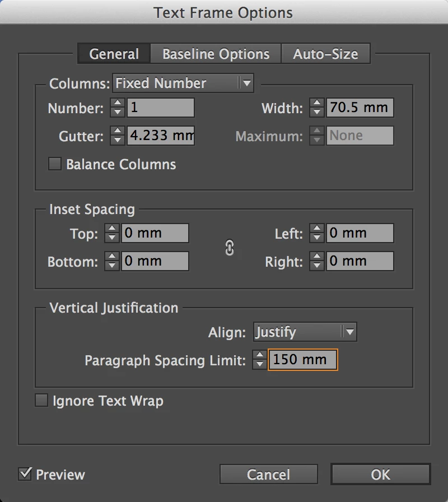Select the General tab

[x=114, y=54]
